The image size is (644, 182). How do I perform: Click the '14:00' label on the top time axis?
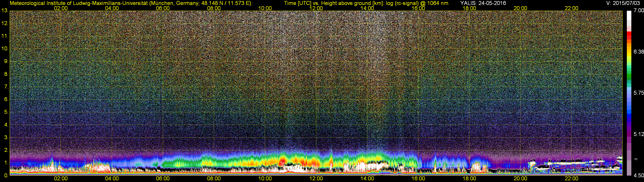[367, 8]
